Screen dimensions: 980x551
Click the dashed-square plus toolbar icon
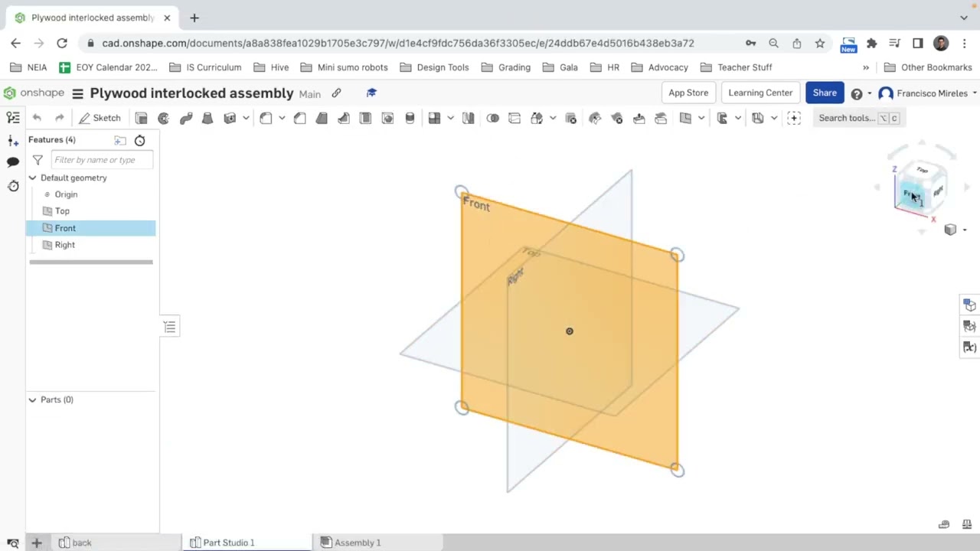(x=794, y=118)
